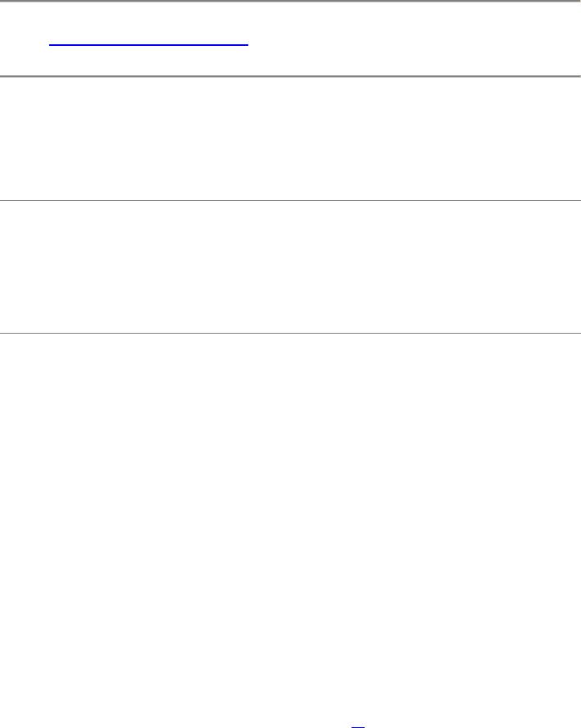Click the right end of the second thick rule
The height and width of the screenshot is (728, 581).
577,76
